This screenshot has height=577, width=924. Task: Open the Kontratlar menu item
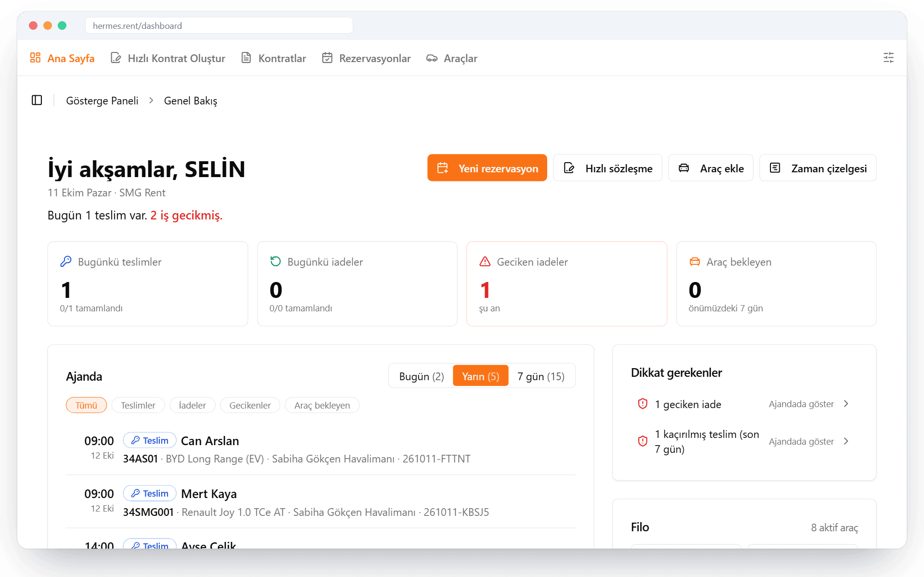[x=273, y=58]
